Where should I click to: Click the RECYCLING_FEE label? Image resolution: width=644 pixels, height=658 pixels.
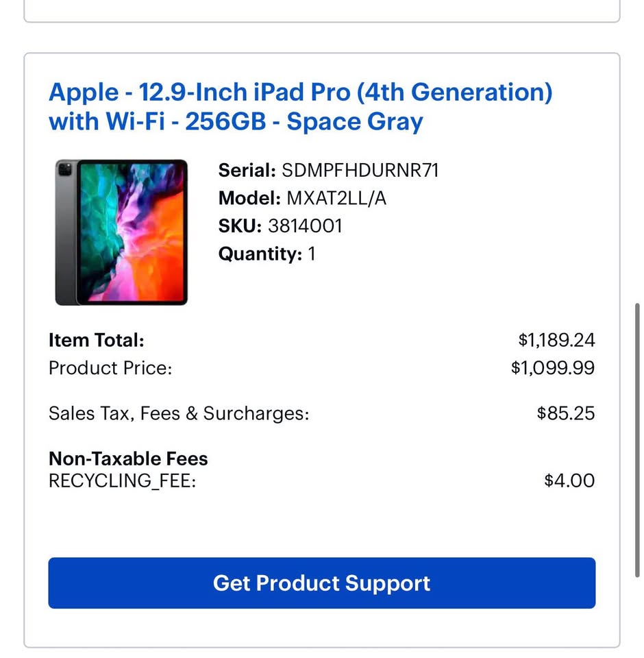pos(123,480)
